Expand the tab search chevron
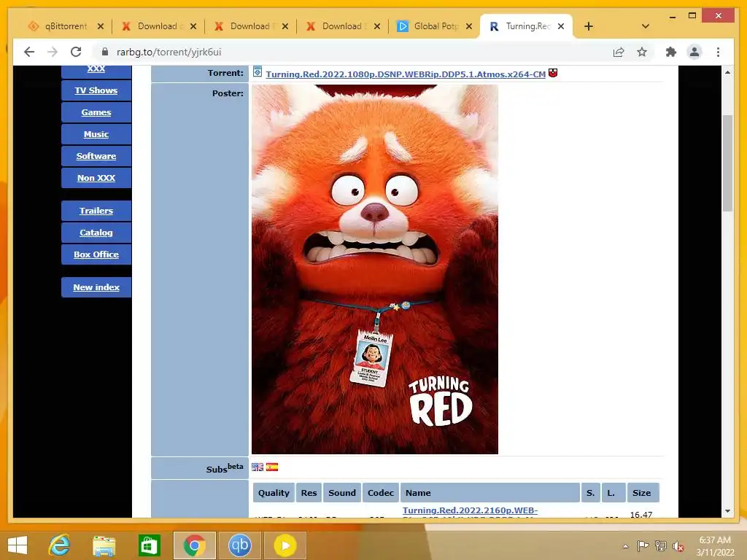The height and width of the screenshot is (560, 747). 646,26
